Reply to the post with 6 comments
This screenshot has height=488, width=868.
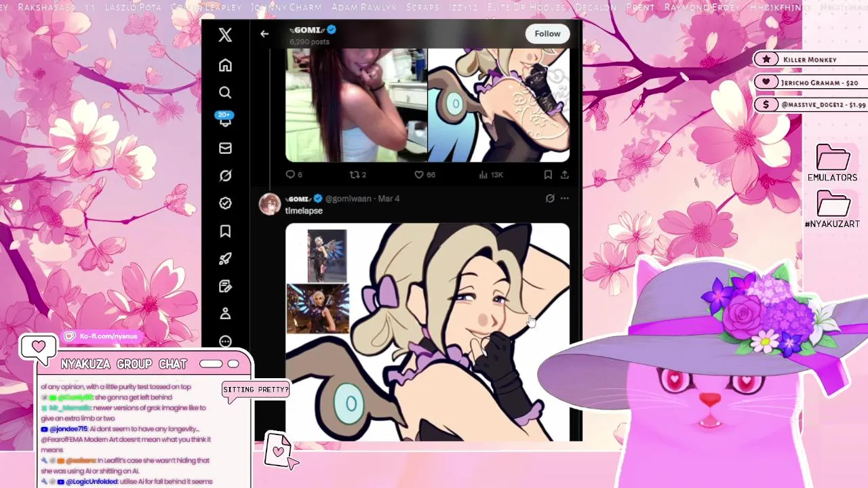point(294,174)
